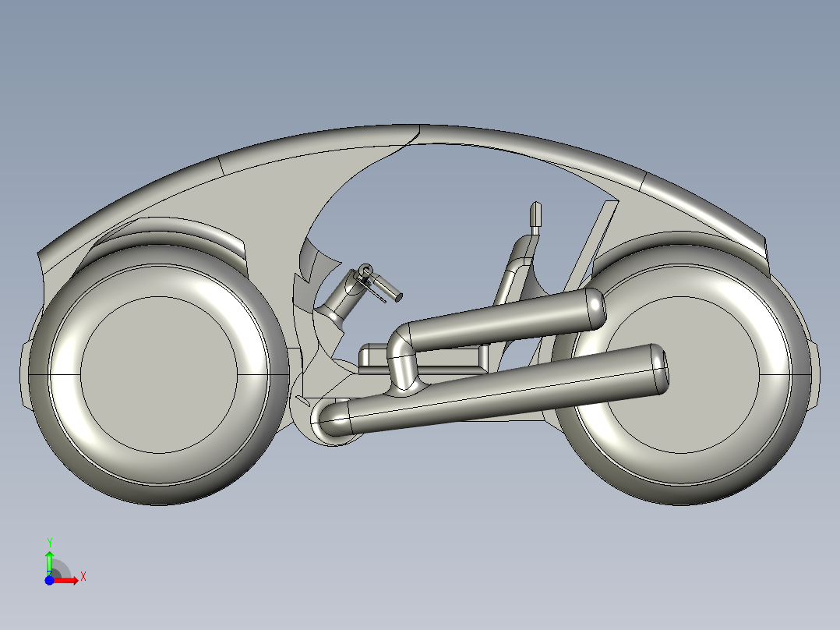Screen dimensions: 840x630
Task: Click the blue Z axis origin ball
Action: click(49, 581)
